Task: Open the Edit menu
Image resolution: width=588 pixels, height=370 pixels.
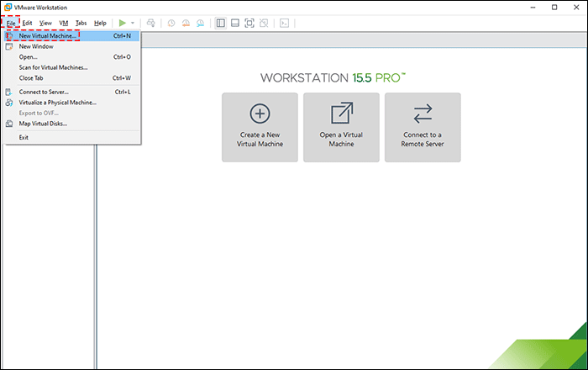Action: [x=27, y=24]
